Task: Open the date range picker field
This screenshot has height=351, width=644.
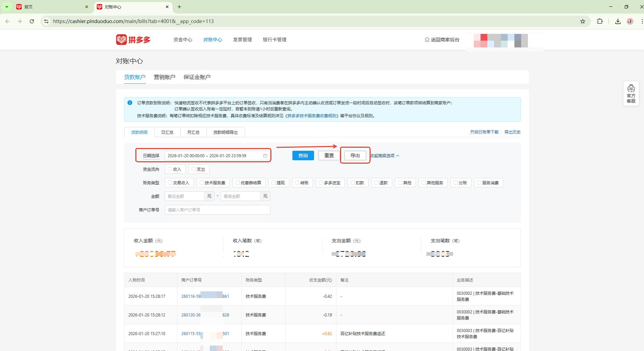Action: [x=217, y=156]
